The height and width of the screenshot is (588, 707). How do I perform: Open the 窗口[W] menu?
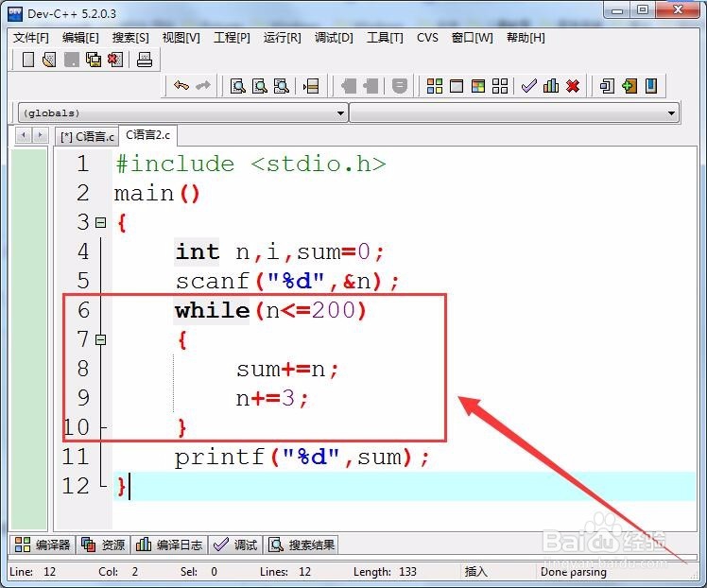(472, 38)
